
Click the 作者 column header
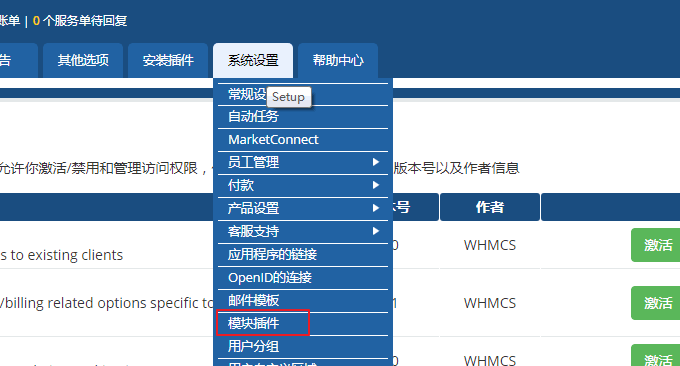click(x=490, y=207)
